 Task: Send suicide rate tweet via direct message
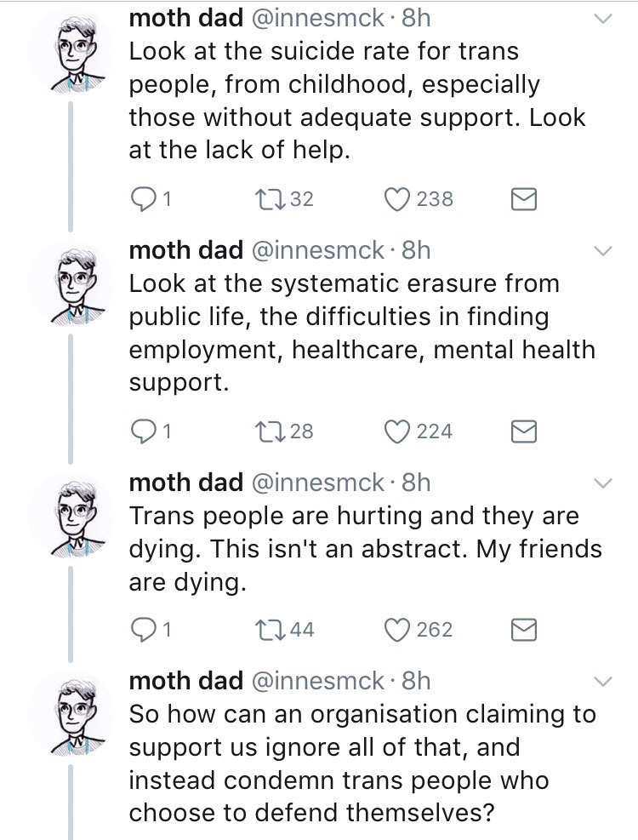pyautogui.click(x=522, y=199)
